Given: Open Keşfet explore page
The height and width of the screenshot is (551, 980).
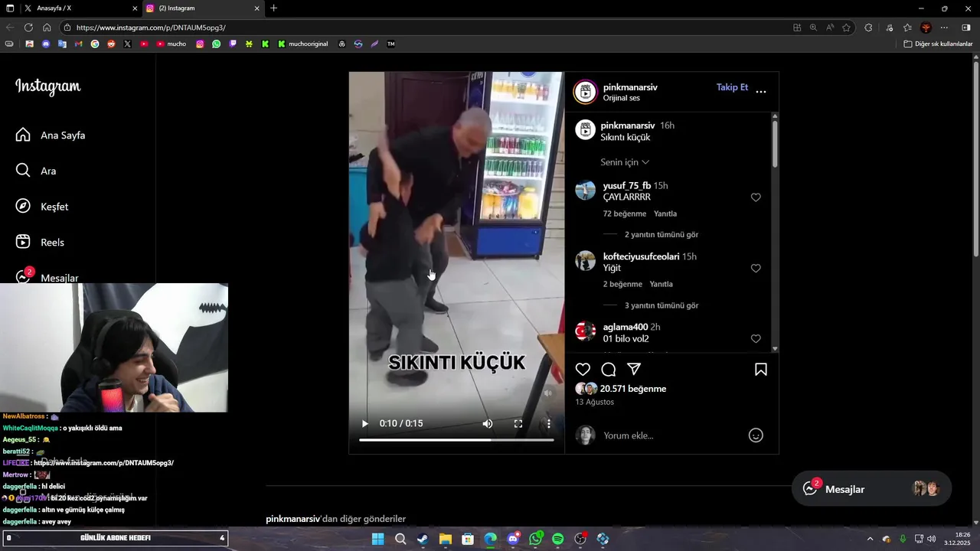Looking at the screenshot, I should [42, 207].
